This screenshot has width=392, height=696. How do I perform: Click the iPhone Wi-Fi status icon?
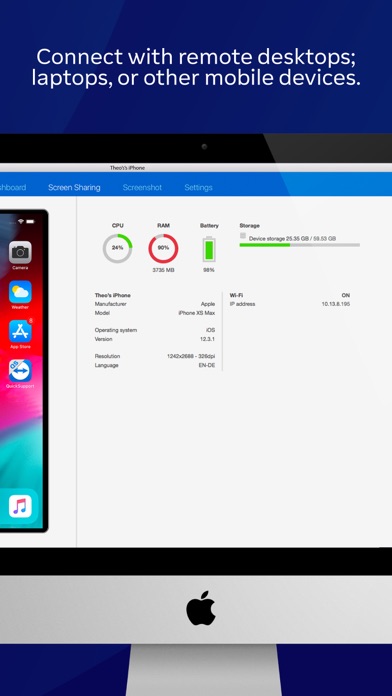[x=20, y=221]
